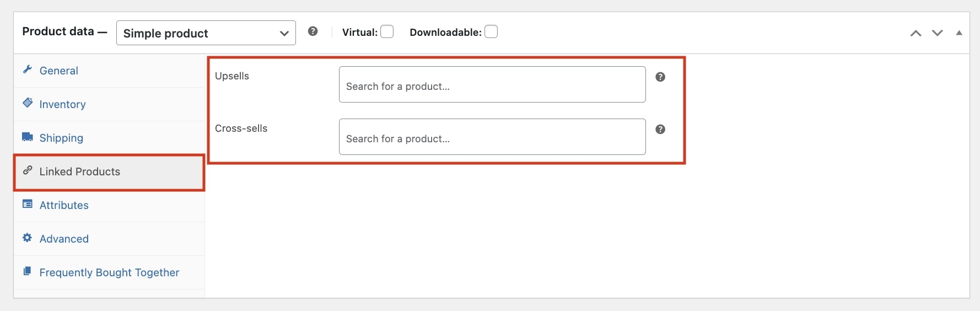Click the help icon beside product type
Screen dimensions: 980x311
point(313,31)
